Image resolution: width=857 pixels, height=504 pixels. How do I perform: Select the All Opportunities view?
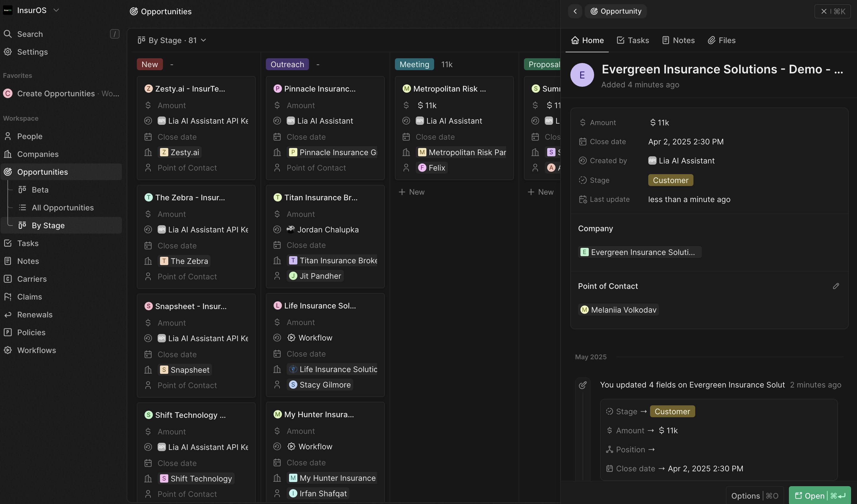click(62, 208)
